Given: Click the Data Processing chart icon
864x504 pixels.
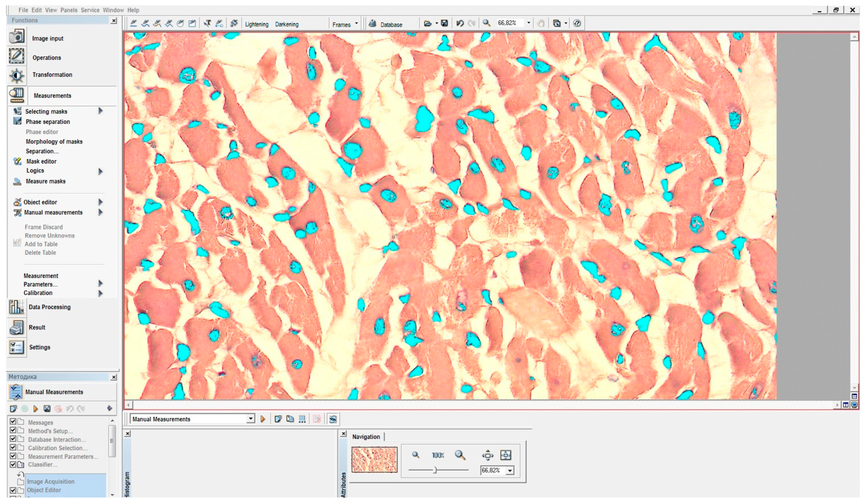Looking at the screenshot, I should pos(16,307).
